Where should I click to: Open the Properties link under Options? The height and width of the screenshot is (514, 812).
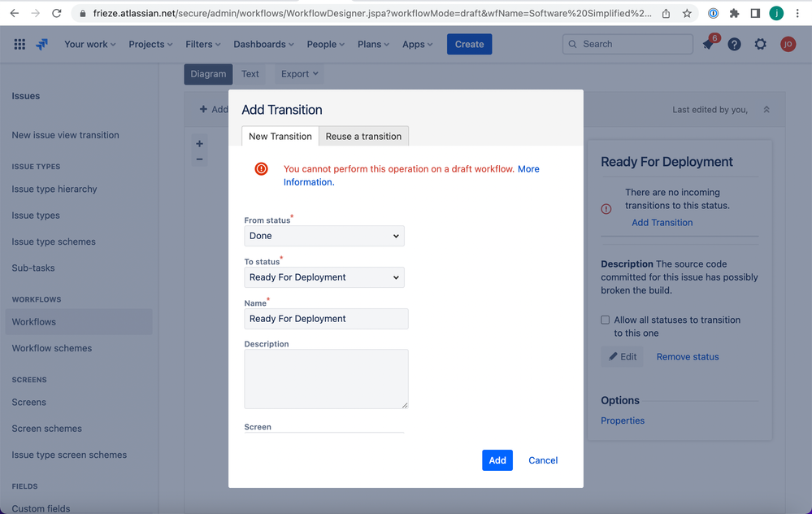[623, 420]
